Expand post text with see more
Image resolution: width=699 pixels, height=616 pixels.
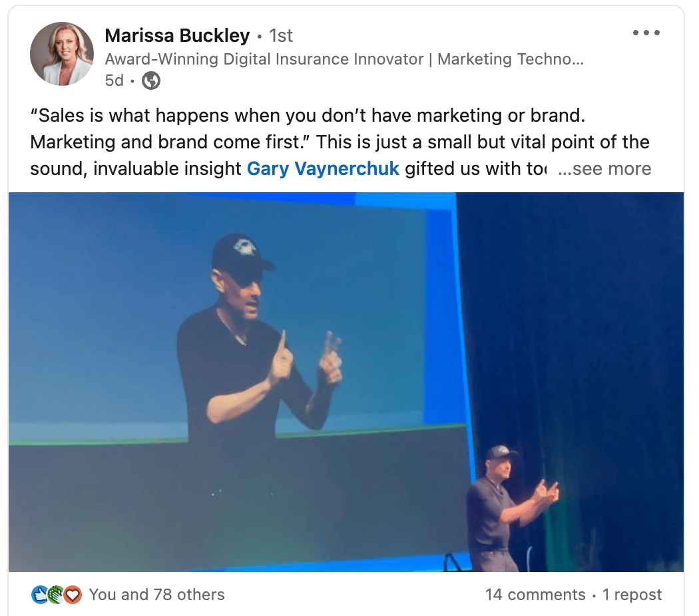[x=604, y=169]
